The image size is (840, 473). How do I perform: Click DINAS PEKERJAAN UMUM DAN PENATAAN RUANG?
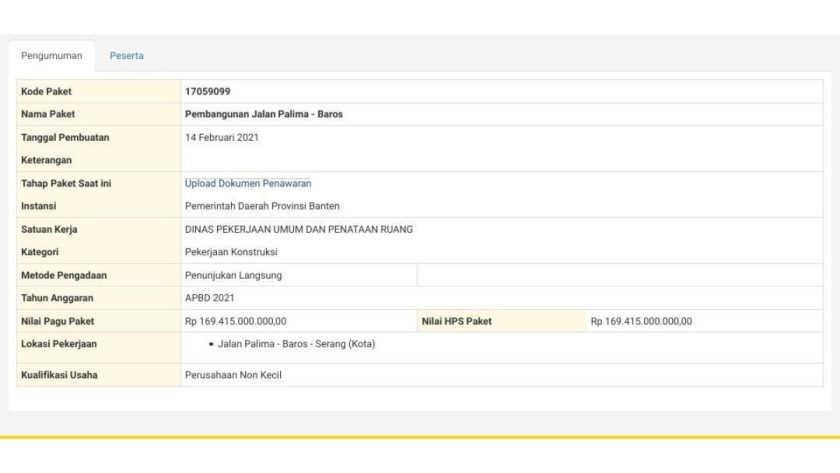(x=299, y=229)
